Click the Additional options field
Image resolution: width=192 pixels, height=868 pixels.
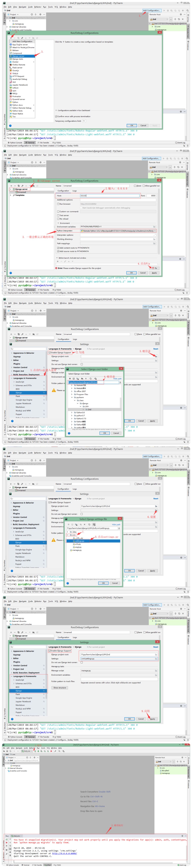[x=118, y=200]
